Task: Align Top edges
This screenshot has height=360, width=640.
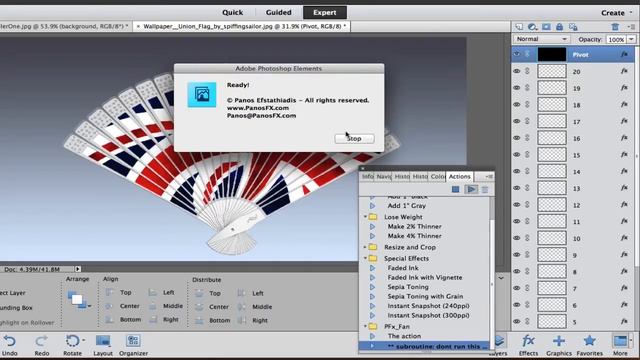Action: 118,292
